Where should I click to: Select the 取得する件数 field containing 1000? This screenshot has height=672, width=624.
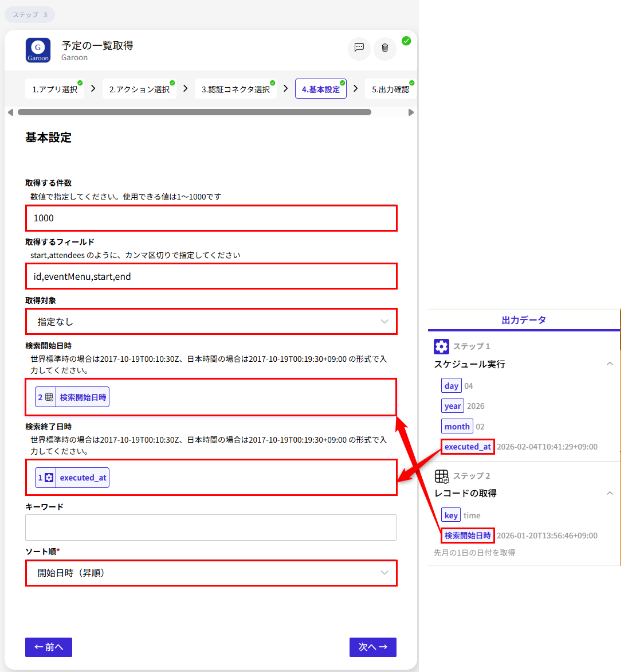211,218
